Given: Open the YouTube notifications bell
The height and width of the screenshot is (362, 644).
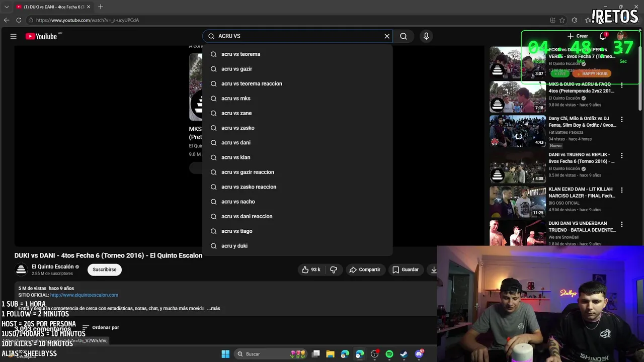Looking at the screenshot, I should tap(603, 36).
